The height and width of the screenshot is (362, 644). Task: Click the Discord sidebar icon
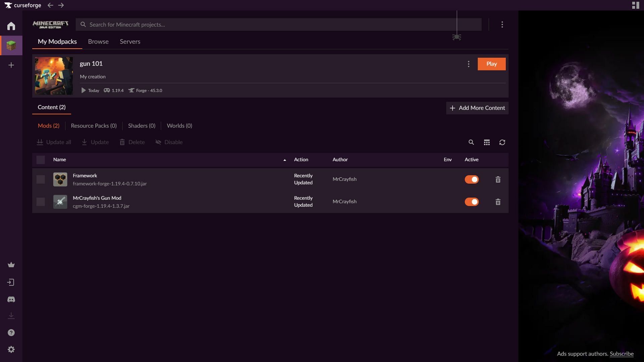(11, 300)
